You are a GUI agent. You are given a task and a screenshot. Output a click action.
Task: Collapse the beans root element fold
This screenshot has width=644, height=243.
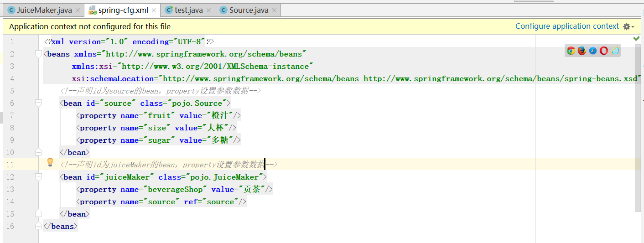38,54
